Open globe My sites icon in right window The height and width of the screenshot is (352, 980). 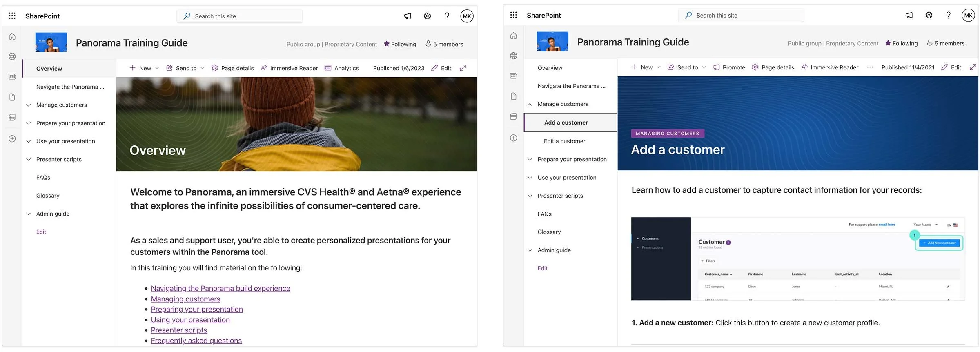tap(514, 56)
